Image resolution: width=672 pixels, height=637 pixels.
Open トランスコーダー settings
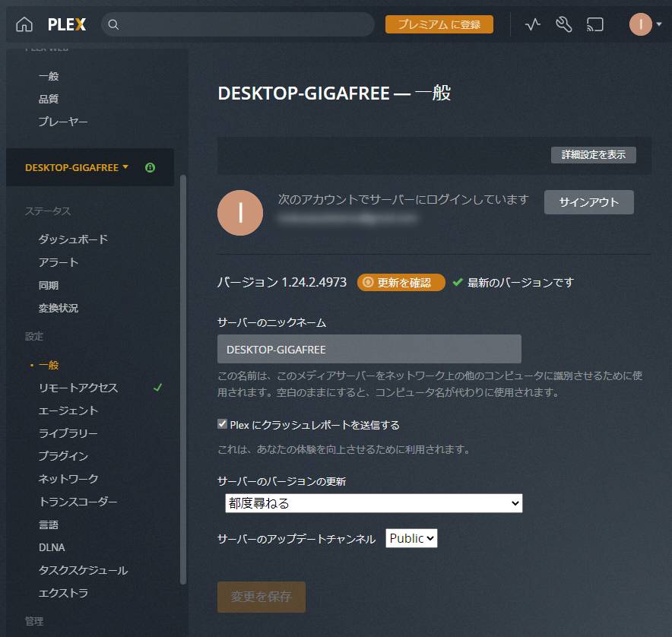78,502
